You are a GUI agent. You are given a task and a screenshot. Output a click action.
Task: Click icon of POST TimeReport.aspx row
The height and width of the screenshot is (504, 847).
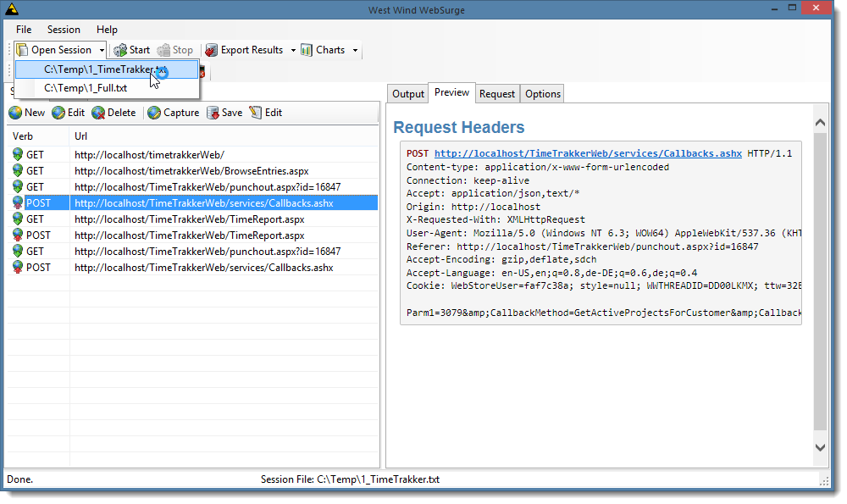pos(18,235)
